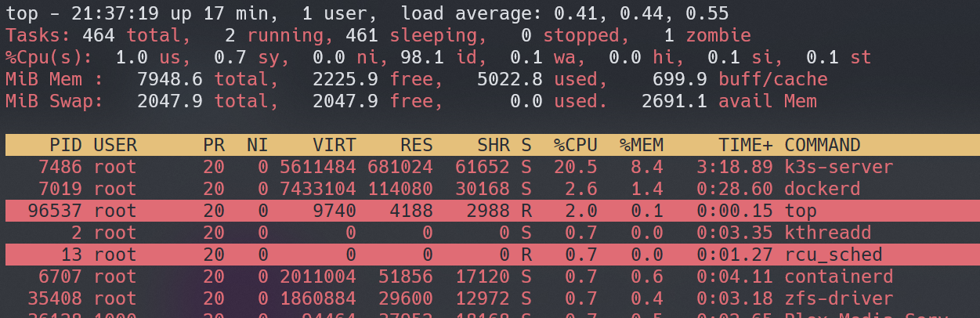Click the USER column header
Viewport: 980px width, 318px height.
[x=115, y=145]
